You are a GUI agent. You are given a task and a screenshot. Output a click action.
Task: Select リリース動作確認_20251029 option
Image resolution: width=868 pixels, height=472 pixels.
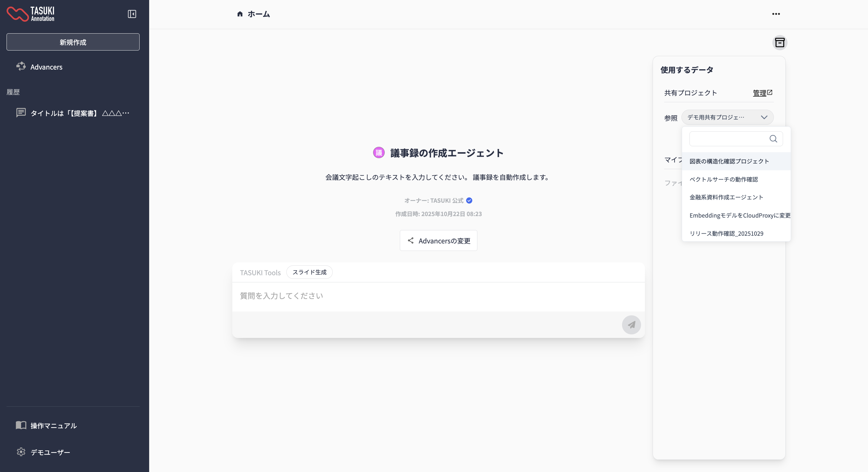726,233
